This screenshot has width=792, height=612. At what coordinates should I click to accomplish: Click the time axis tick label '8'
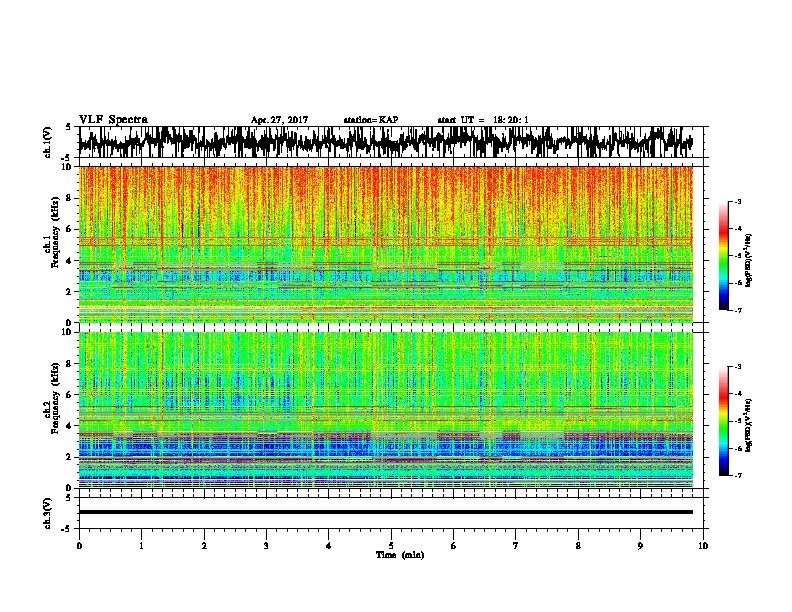(578, 546)
